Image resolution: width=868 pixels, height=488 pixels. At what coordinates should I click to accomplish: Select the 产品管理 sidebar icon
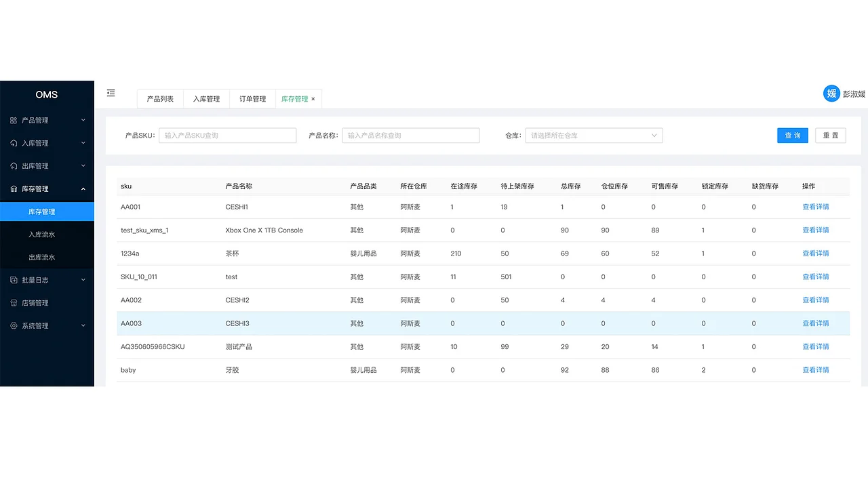pyautogui.click(x=15, y=120)
